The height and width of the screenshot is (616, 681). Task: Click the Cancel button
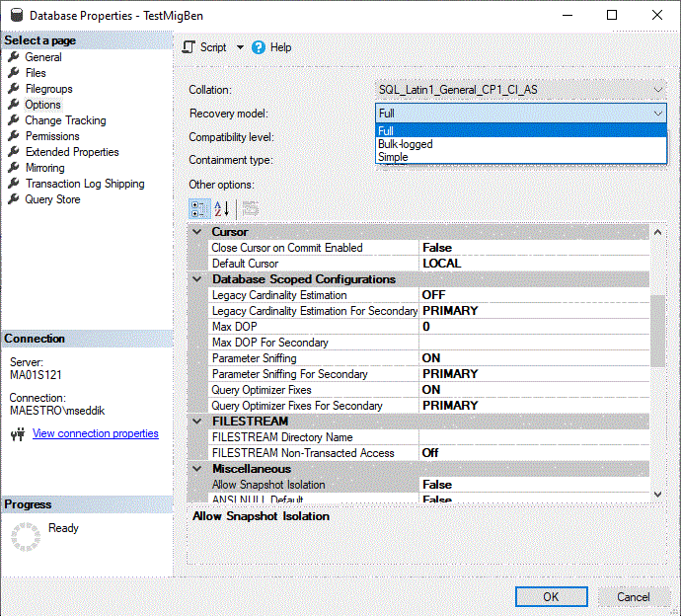(634, 596)
